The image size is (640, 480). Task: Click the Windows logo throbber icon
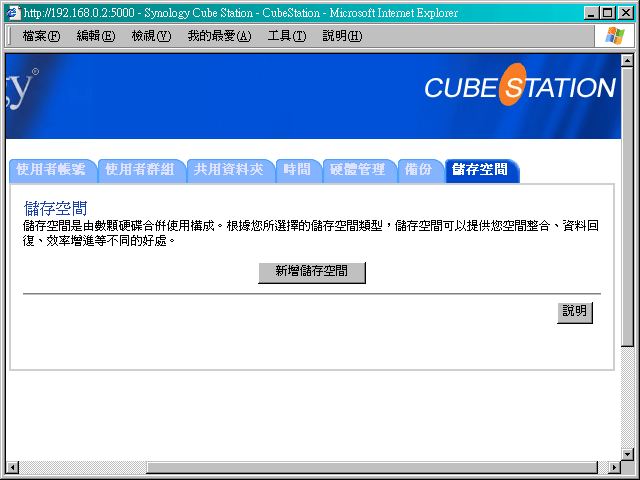click(615, 36)
